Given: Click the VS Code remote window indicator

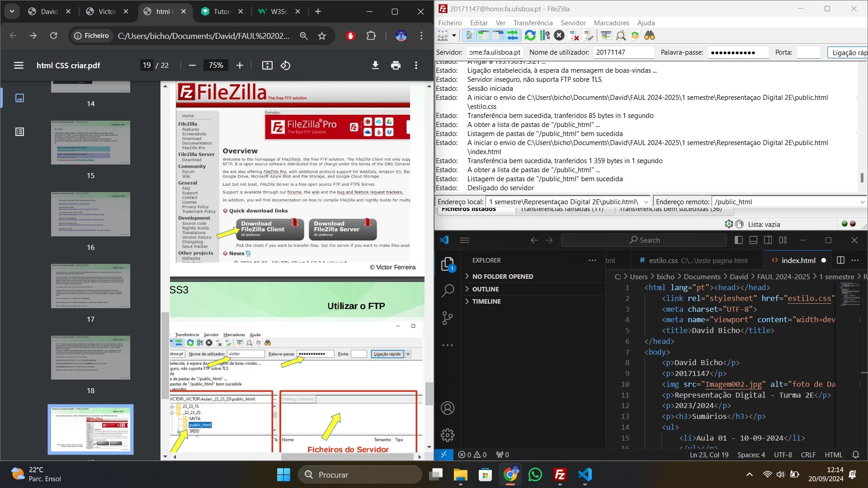Looking at the screenshot, I should click(443, 455).
